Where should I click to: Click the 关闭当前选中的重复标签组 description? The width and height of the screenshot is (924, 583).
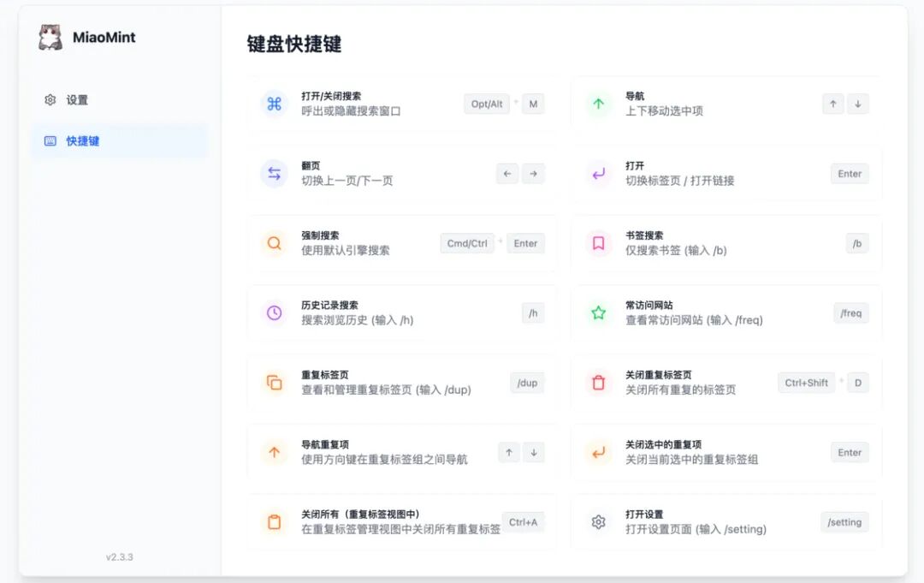click(692, 459)
